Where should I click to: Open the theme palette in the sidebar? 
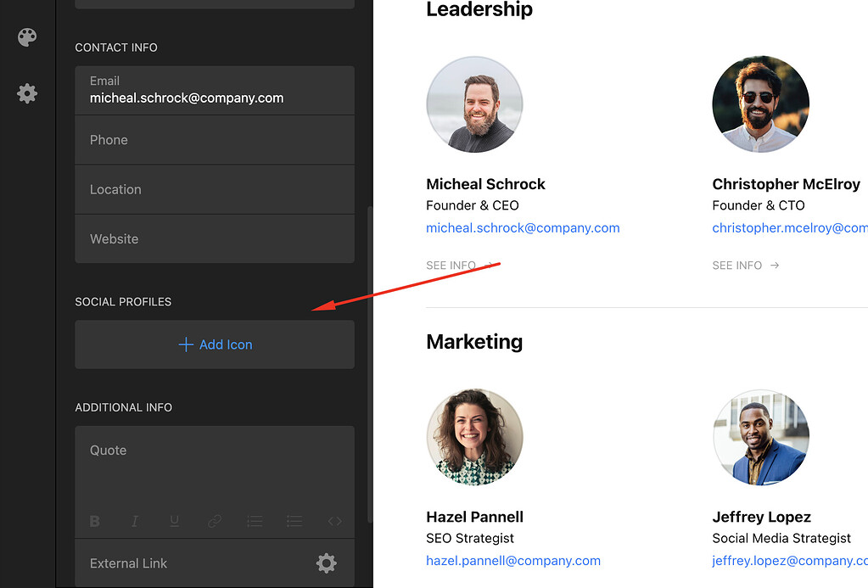(26, 37)
